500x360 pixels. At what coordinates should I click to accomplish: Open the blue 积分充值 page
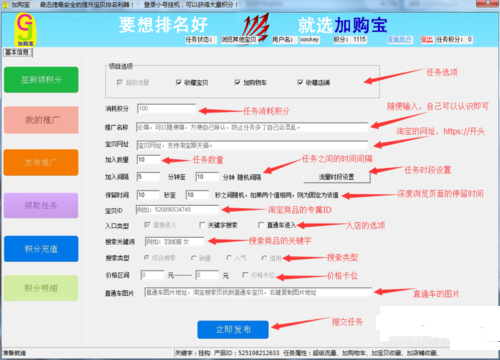tap(41, 249)
